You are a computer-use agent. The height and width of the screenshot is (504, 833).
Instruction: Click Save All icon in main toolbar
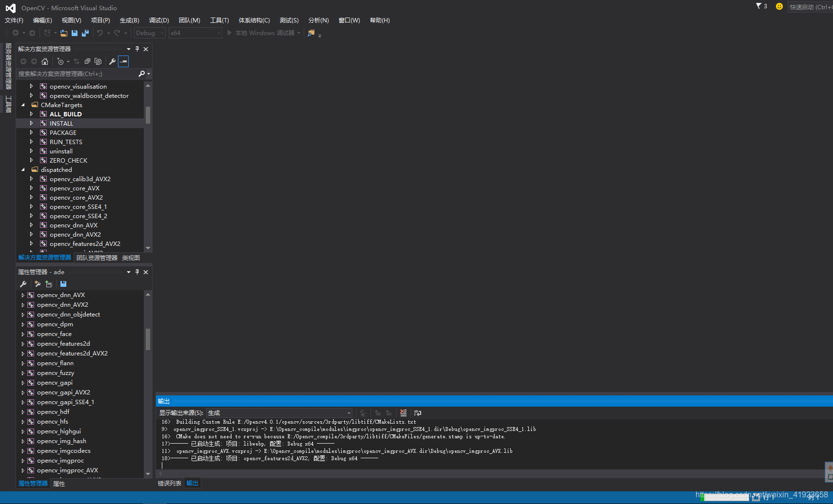click(x=85, y=33)
